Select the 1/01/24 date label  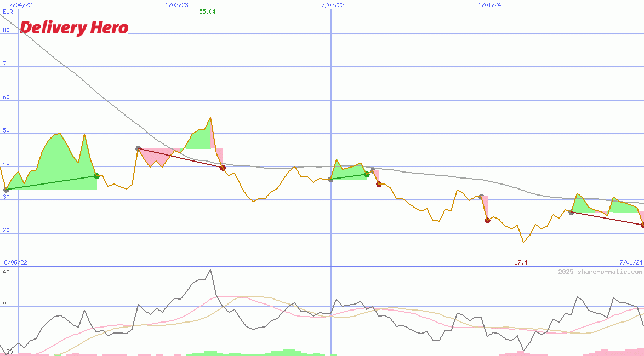click(489, 5)
